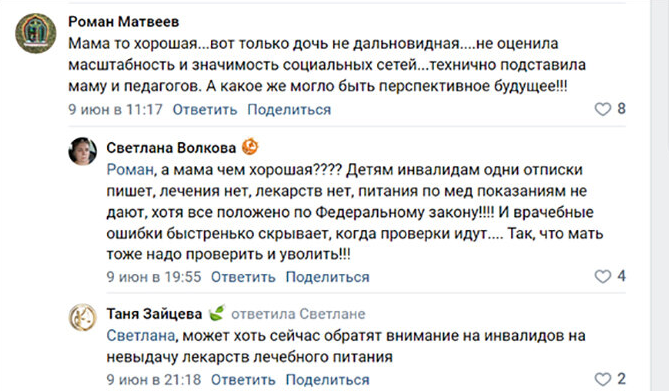
Task: Reply to Таня Зайцева's comment
Action: 243,379
